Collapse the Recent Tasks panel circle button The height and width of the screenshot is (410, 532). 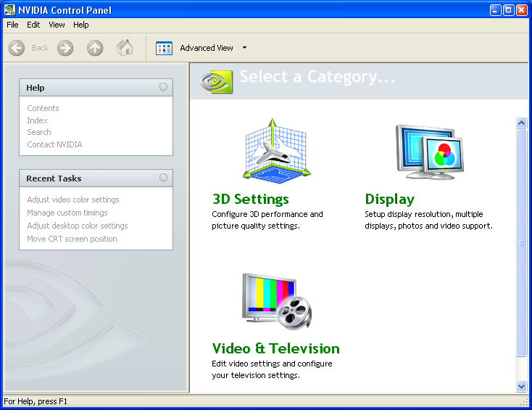[x=163, y=178]
